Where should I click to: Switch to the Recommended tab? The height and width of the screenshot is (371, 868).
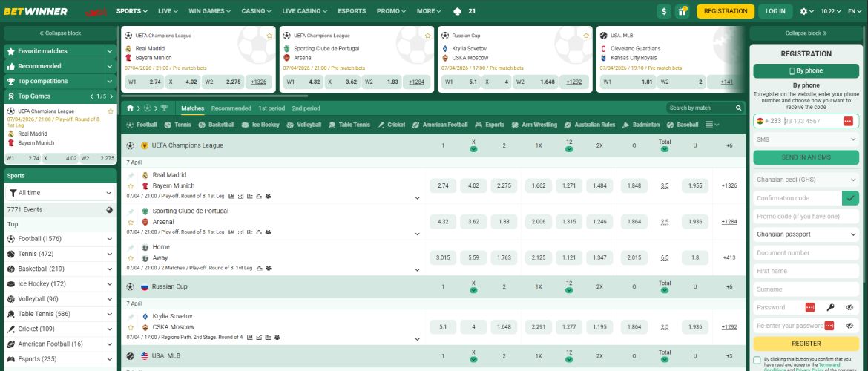point(231,108)
